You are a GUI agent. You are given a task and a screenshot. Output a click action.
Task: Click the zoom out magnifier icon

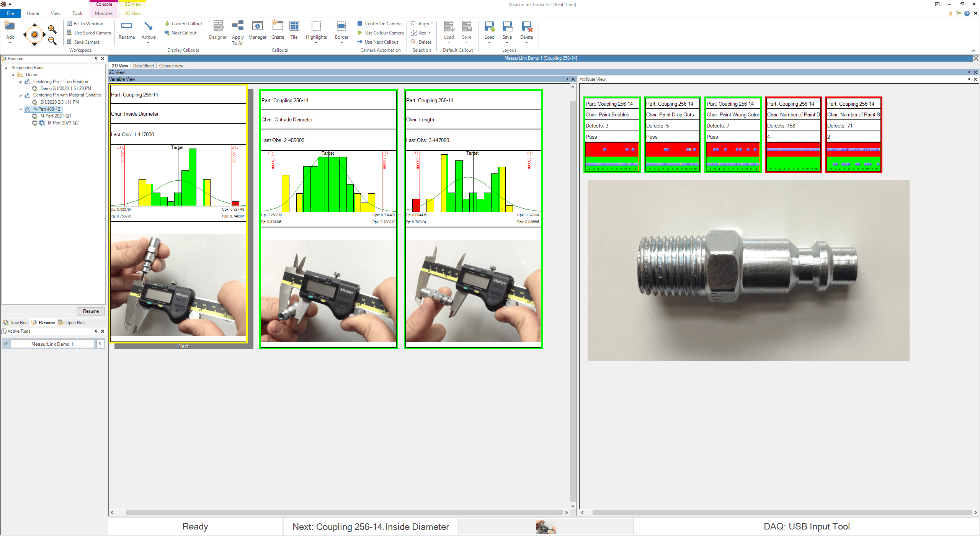[x=52, y=40]
